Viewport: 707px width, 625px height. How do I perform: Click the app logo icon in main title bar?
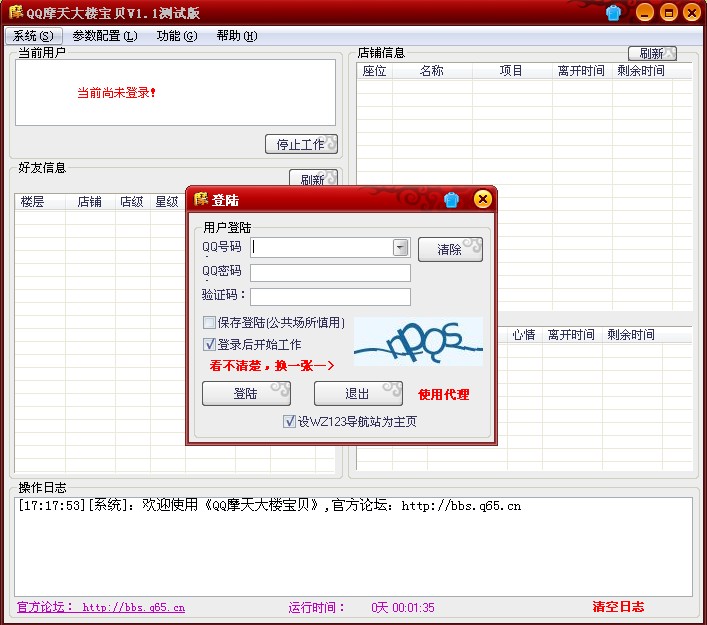[x=16, y=12]
